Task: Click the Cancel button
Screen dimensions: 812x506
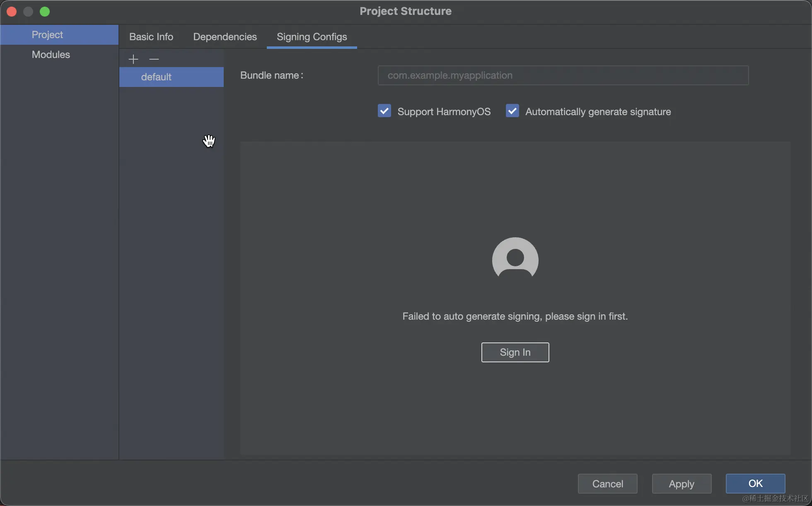Action: coord(607,484)
